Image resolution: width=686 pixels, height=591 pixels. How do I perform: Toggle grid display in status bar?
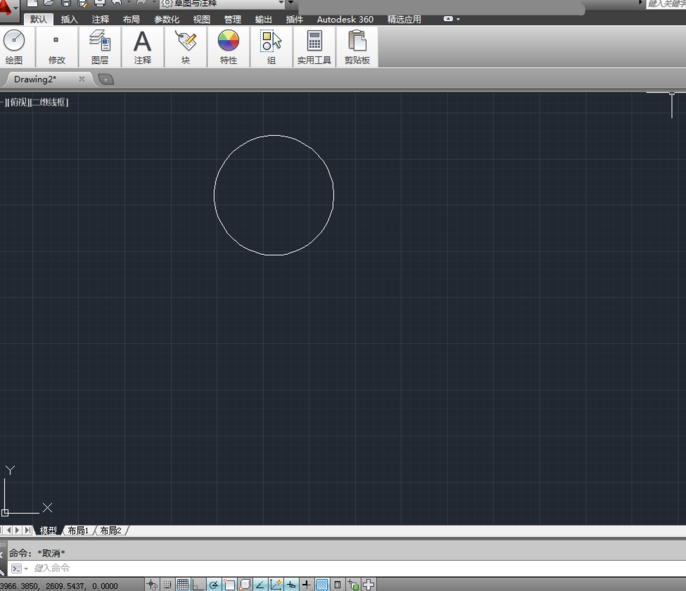tap(183, 584)
